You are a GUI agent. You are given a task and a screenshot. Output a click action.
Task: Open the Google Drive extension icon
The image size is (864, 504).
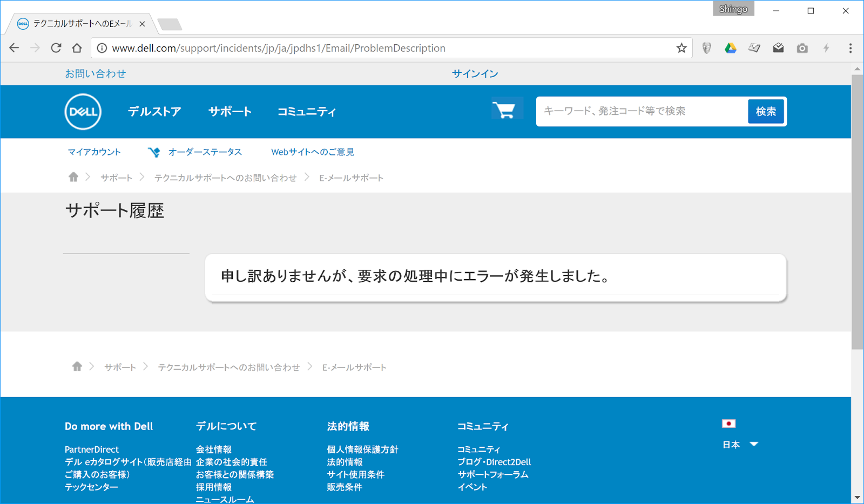730,48
